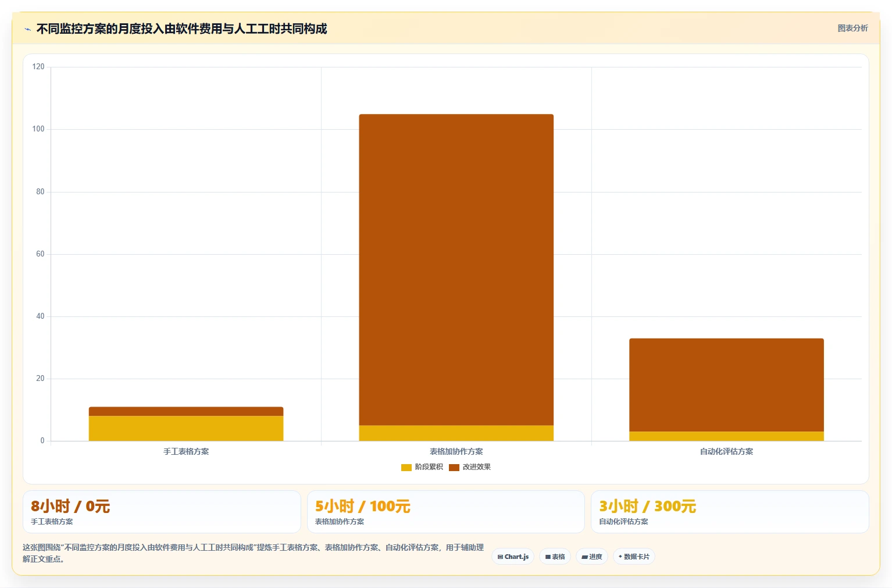Click the y-axis value 120

pyautogui.click(x=38, y=67)
